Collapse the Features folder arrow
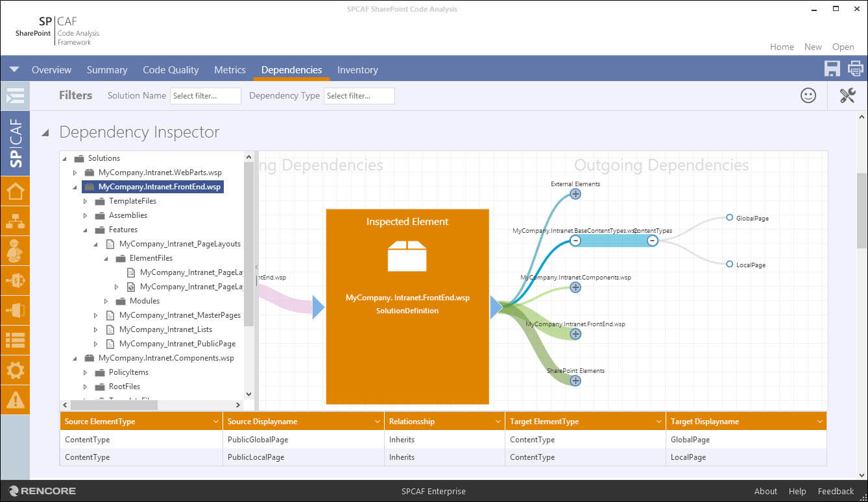 tap(85, 230)
